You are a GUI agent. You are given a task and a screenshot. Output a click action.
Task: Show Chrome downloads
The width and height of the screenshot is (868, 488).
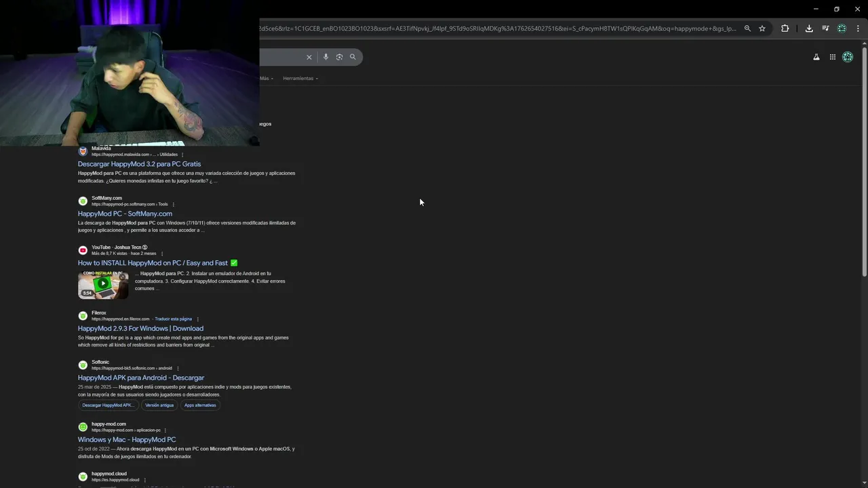809,28
